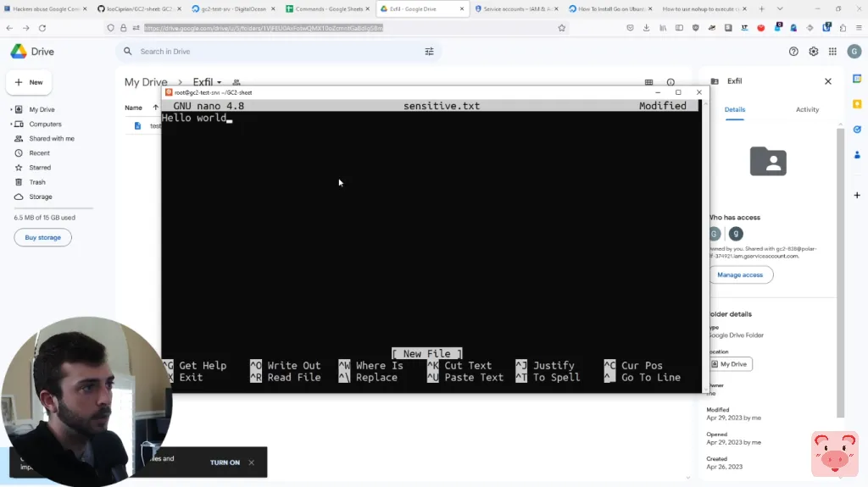Bookmark this page with the star icon
868x487 pixels.
[x=562, y=28]
